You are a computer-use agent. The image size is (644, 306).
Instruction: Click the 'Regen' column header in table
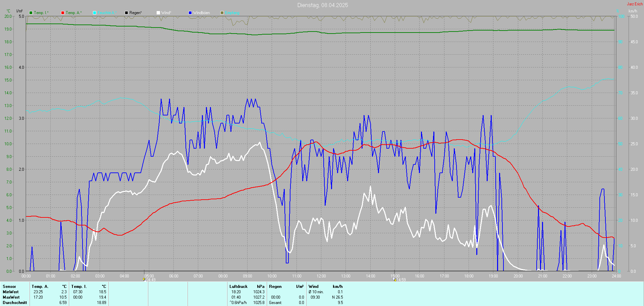coord(275,287)
